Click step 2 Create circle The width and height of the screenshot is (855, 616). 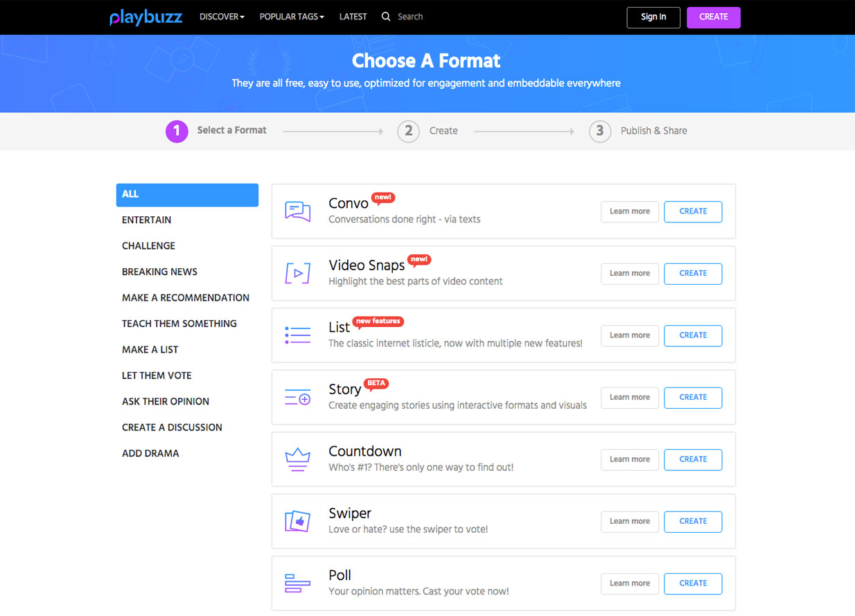click(408, 131)
